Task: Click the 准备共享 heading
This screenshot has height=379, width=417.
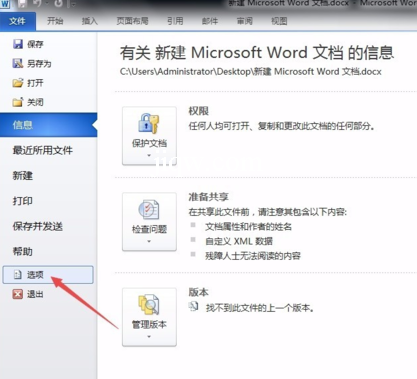Action: click(209, 197)
